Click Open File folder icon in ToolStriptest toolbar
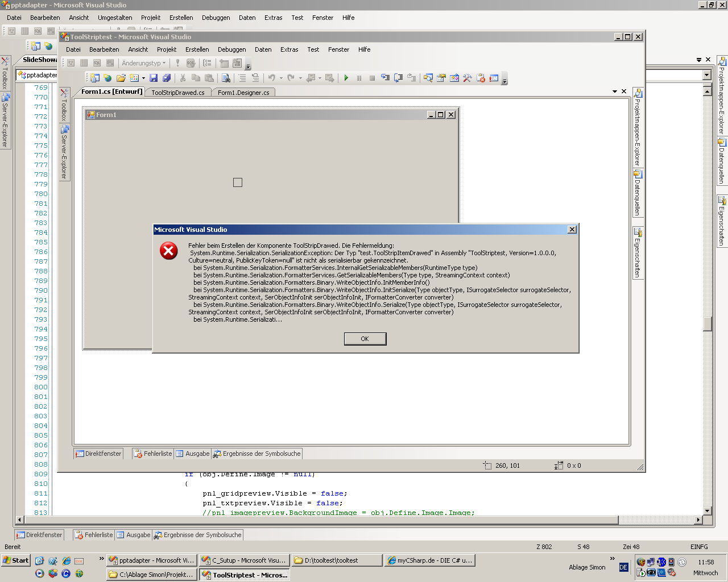 [x=121, y=78]
